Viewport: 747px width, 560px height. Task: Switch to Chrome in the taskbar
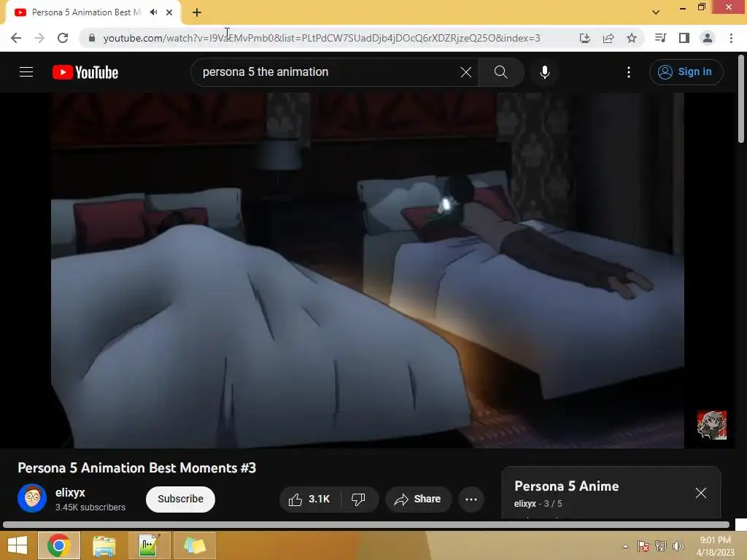click(x=59, y=545)
